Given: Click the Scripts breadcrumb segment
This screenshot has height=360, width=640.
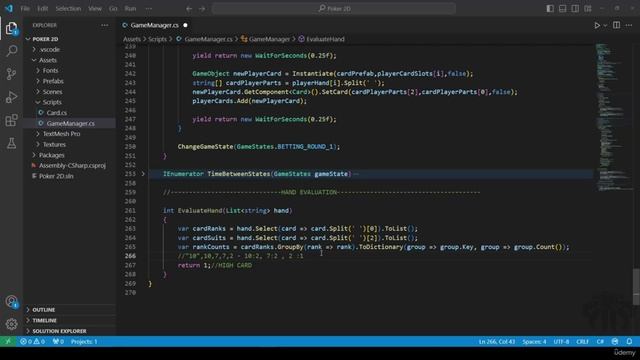Looking at the screenshot, I should click(158, 39).
